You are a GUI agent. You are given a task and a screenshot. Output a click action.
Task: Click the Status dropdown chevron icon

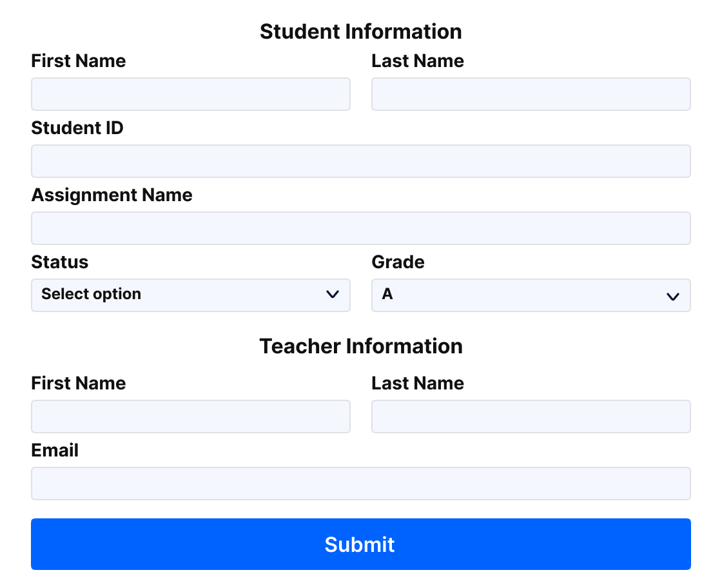click(333, 294)
